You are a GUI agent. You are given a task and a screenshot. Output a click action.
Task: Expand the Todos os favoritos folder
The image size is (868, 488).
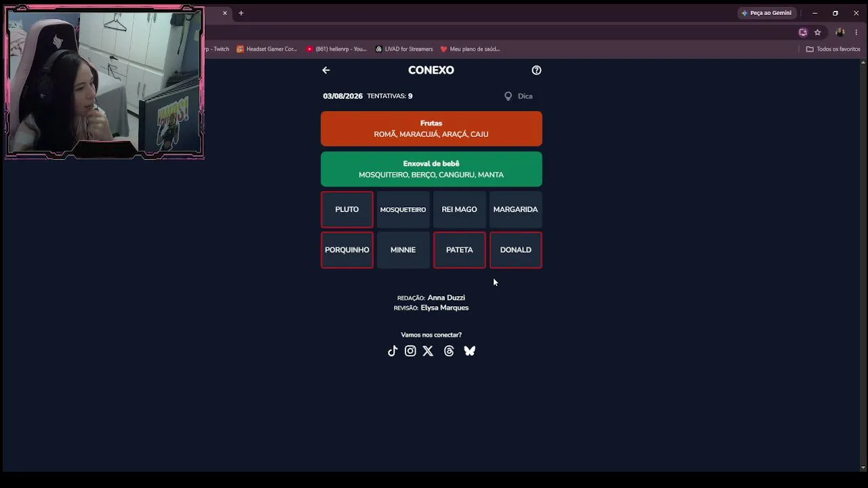click(833, 49)
